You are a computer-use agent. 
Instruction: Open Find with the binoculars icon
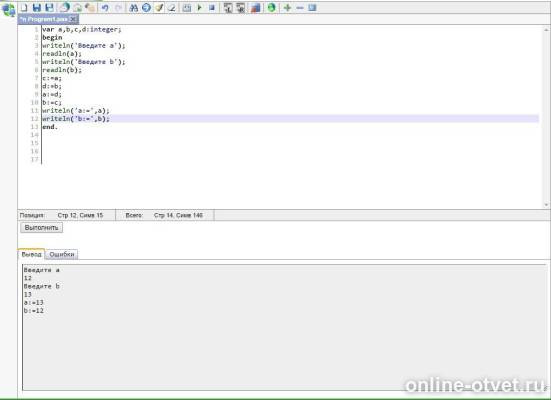(x=134, y=7)
